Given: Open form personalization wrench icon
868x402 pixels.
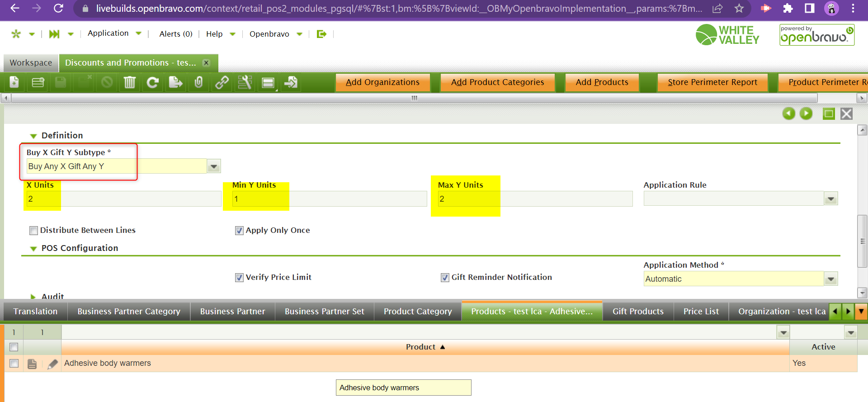Looking at the screenshot, I should [x=245, y=82].
